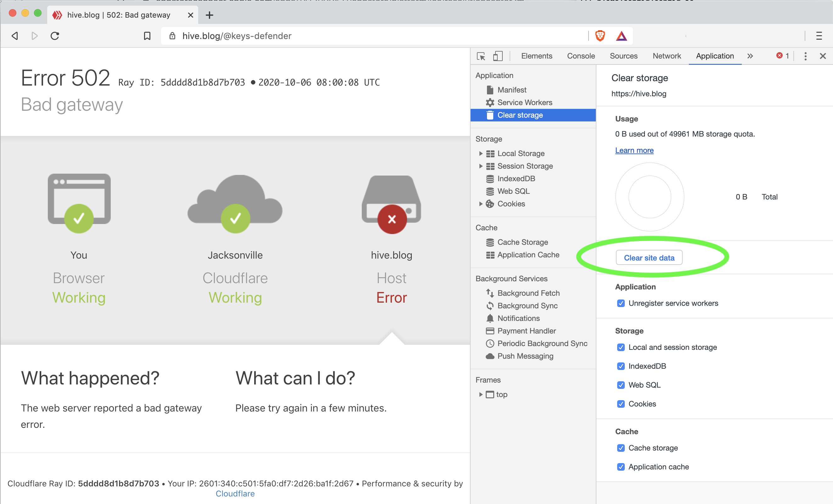
Task: Uncheck the Application cache checkbox
Action: pyautogui.click(x=621, y=467)
